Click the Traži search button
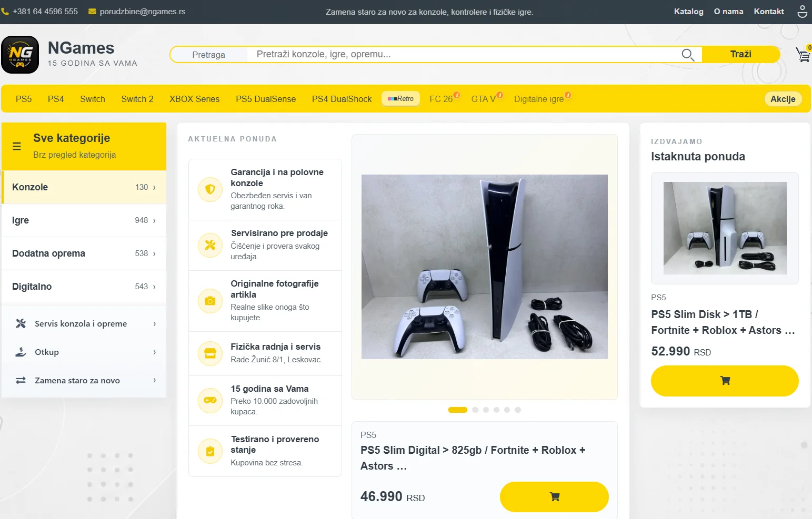The height and width of the screenshot is (519, 812). coord(740,54)
